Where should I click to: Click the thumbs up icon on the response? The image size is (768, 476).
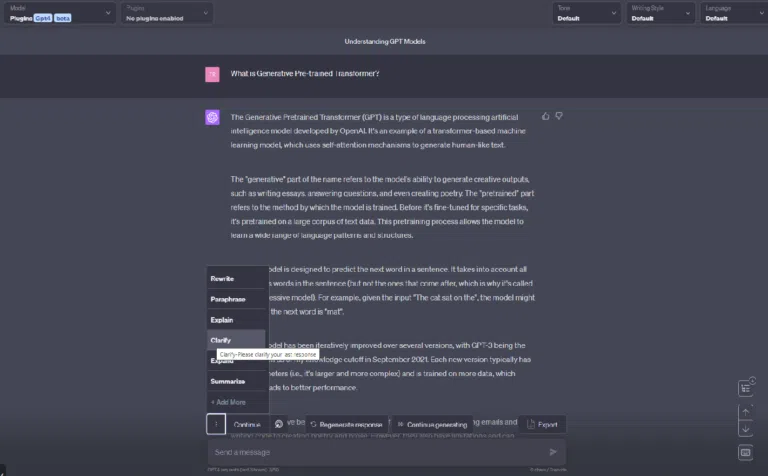coord(545,116)
